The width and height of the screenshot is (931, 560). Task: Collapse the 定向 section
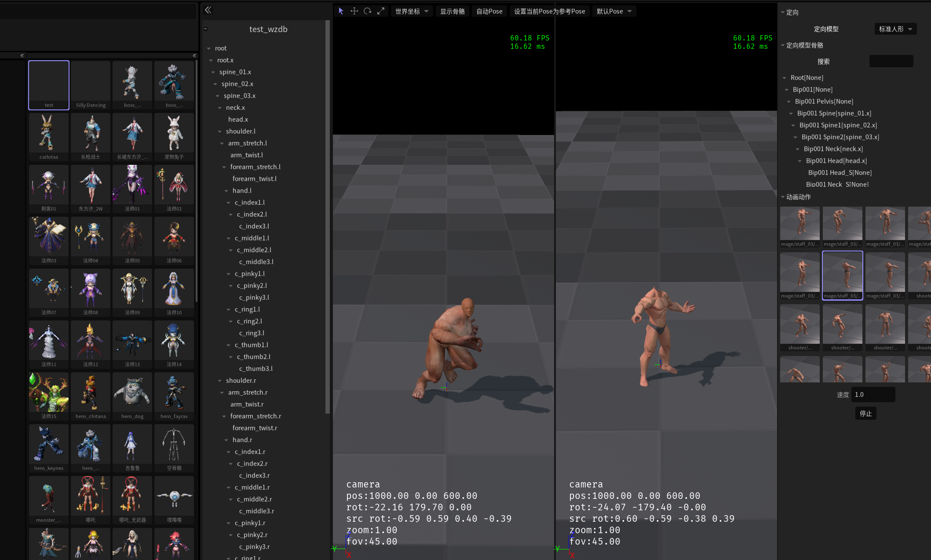point(783,12)
